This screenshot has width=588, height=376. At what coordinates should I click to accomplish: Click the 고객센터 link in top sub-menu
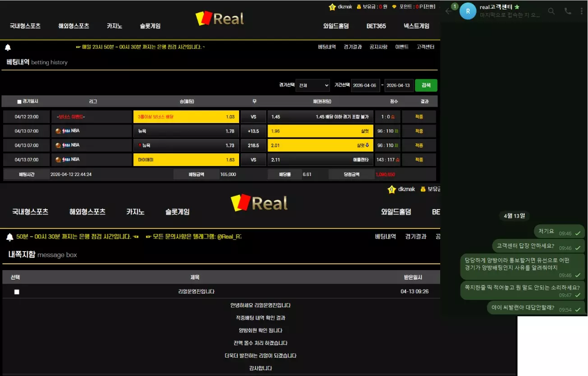coord(425,47)
